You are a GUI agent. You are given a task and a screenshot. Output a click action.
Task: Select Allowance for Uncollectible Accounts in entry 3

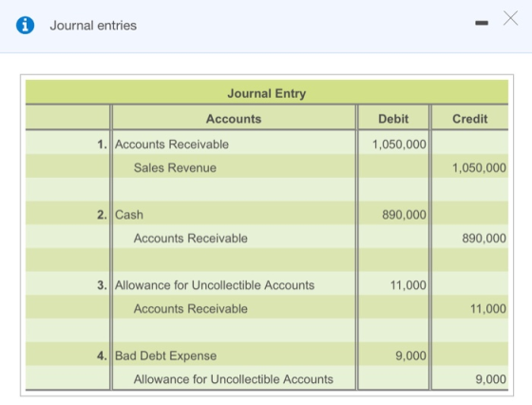(x=215, y=285)
